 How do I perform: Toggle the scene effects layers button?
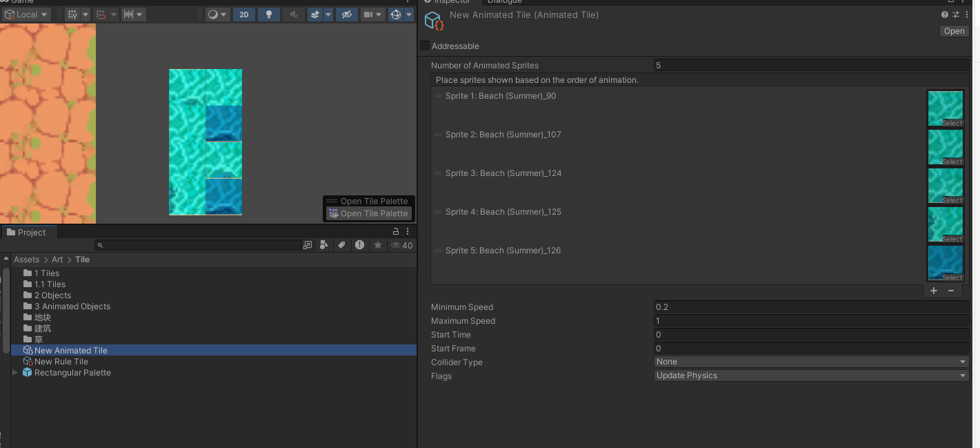[x=315, y=14]
